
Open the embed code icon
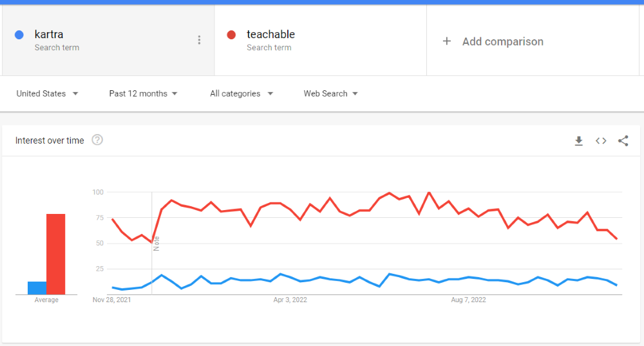point(601,141)
